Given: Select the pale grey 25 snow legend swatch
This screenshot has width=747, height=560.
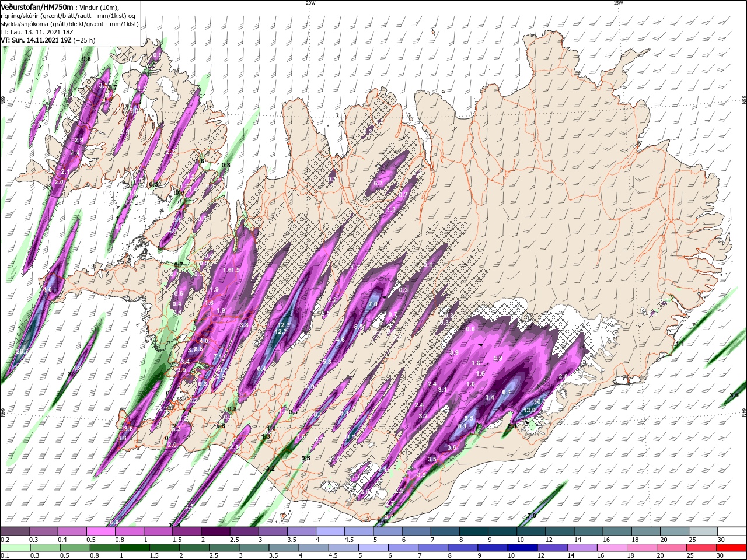Looking at the screenshot, I should tap(703, 531).
